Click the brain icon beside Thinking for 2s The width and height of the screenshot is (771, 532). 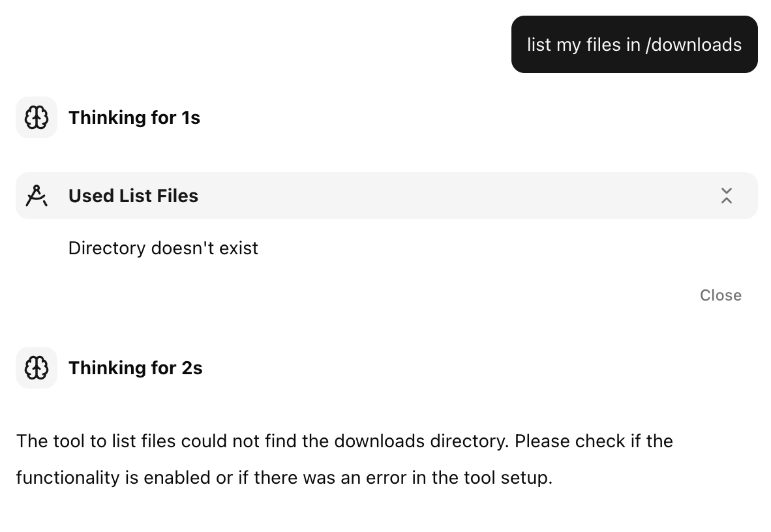pos(37,368)
